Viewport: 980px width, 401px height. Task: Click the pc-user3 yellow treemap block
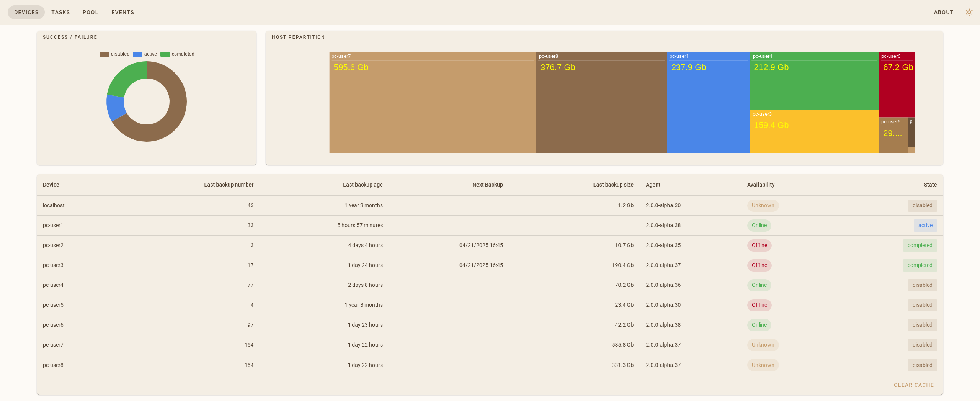(x=814, y=131)
